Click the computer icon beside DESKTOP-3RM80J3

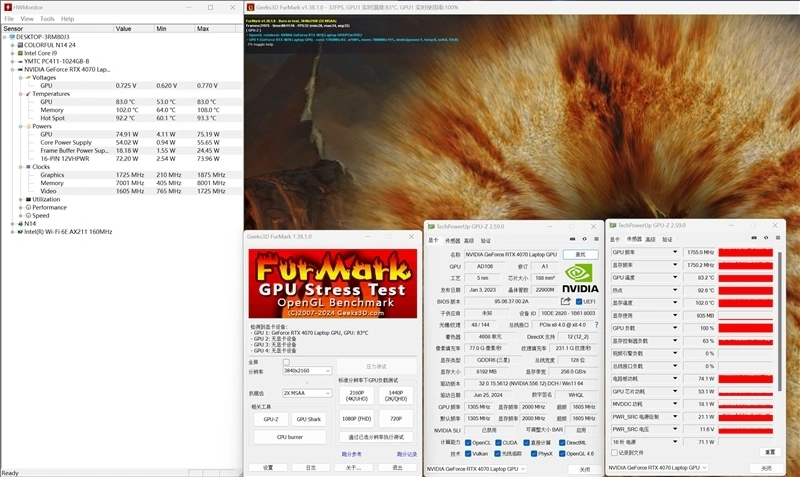(x=12, y=37)
